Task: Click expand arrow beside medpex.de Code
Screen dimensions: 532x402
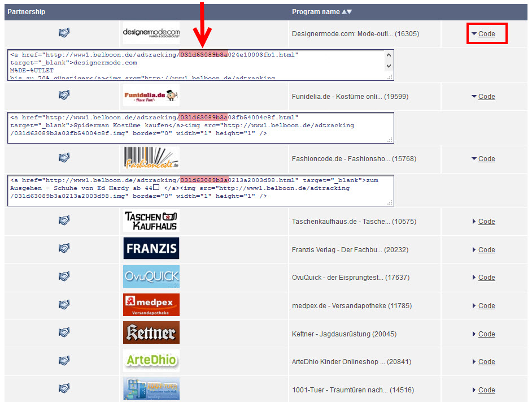Action: click(474, 306)
